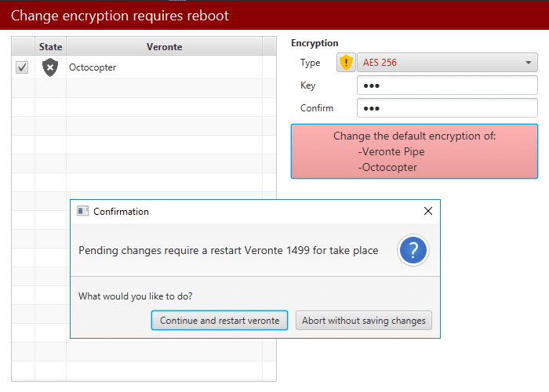Click Continue and restart veronte button

click(x=220, y=320)
